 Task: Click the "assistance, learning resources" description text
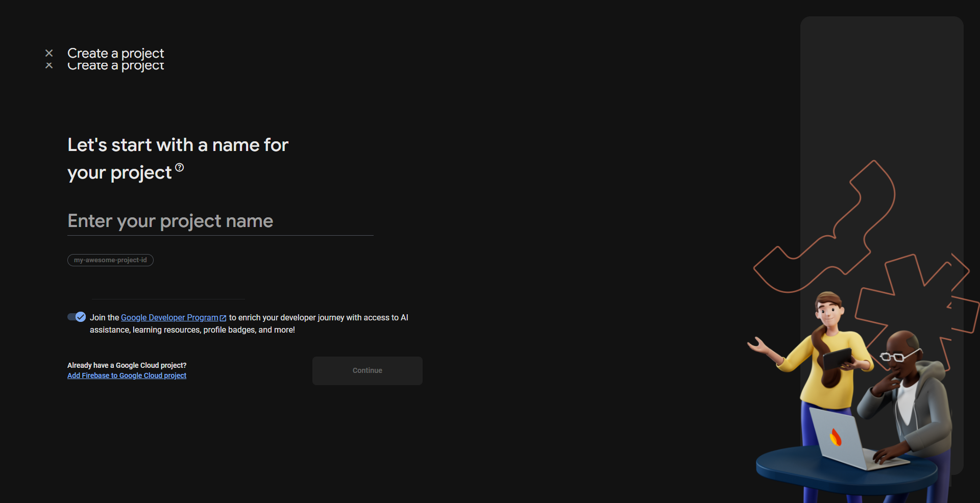click(x=192, y=330)
